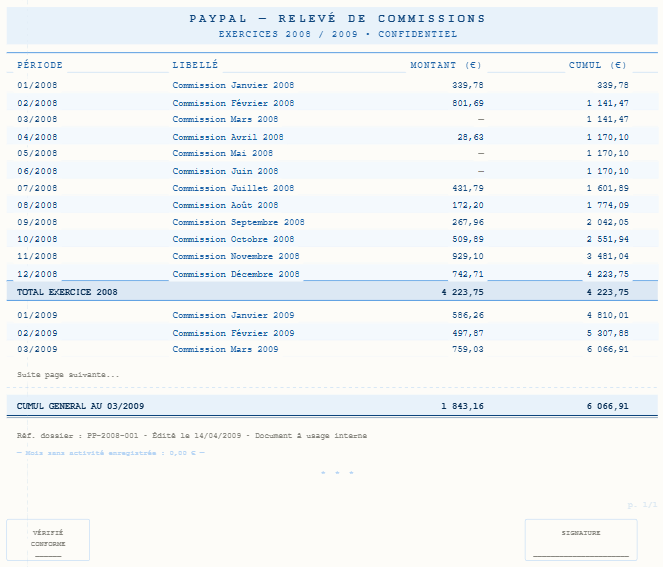Click amount 28,63 for April 2008

coord(470,137)
